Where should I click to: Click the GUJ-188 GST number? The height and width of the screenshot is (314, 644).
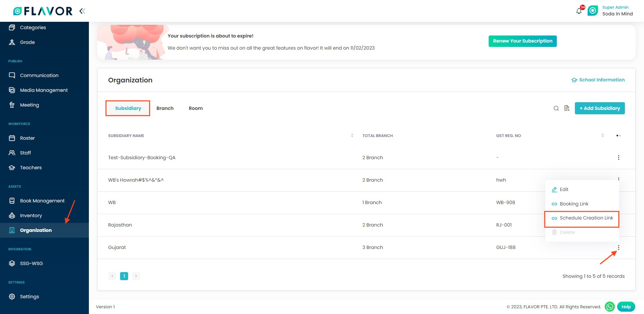point(506,247)
